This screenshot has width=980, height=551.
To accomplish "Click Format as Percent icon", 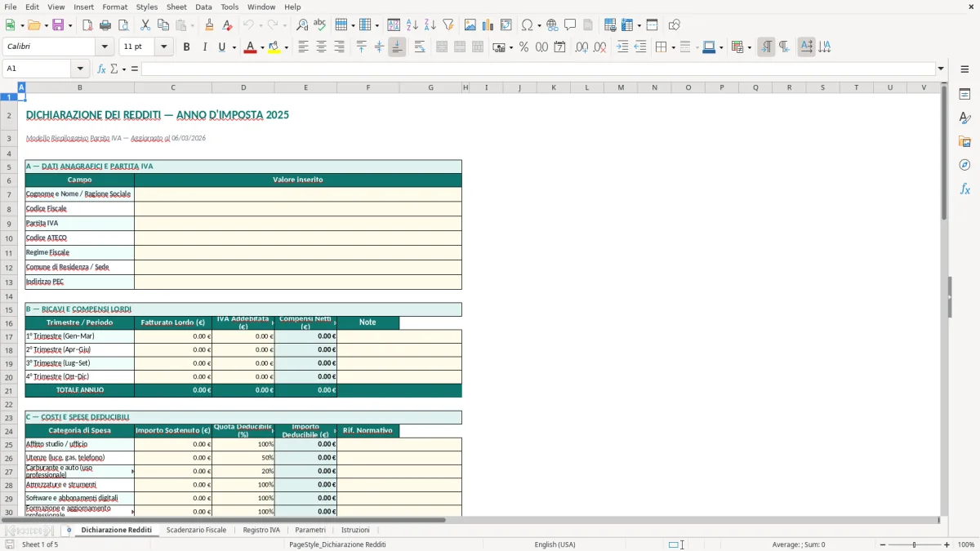I will [523, 47].
